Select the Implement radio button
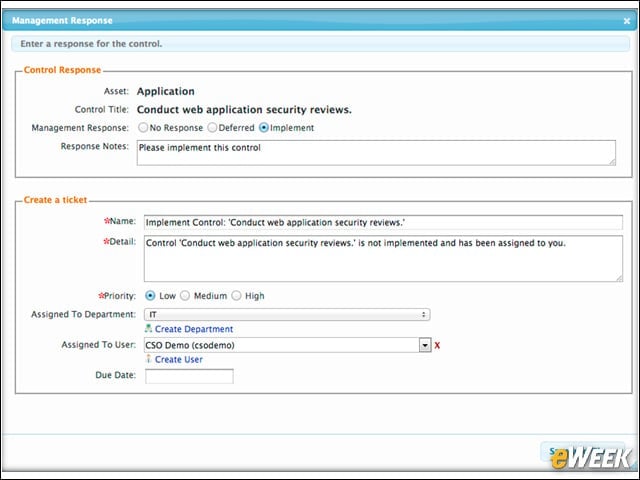 [264, 127]
